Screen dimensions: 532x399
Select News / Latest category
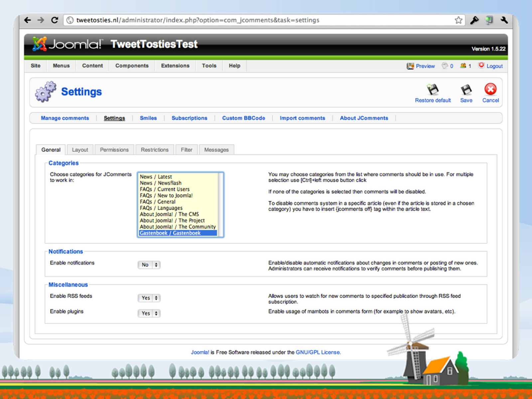(178, 177)
